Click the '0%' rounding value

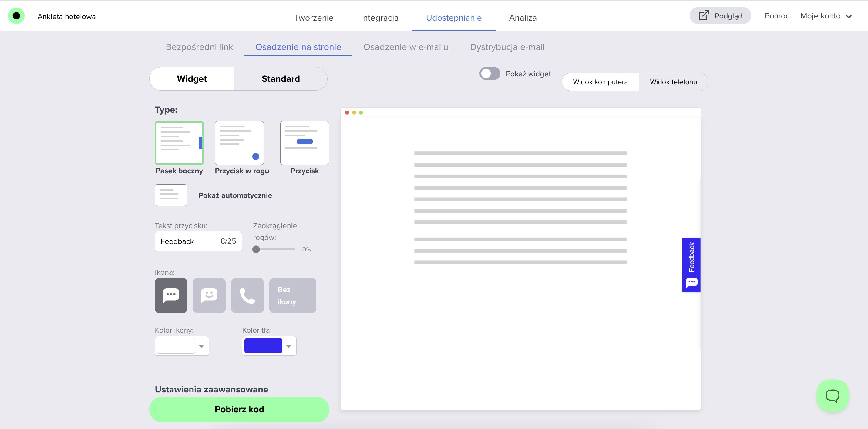[x=306, y=249]
